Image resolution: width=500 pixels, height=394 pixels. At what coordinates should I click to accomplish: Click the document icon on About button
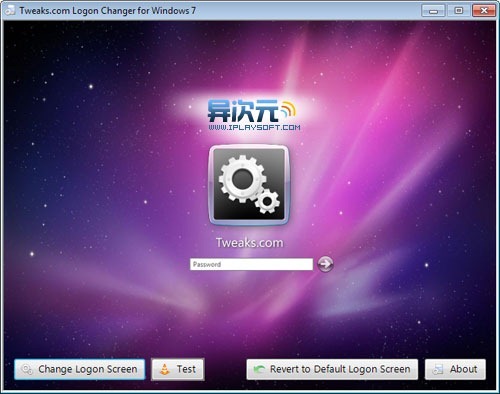[x=437, y=369]
